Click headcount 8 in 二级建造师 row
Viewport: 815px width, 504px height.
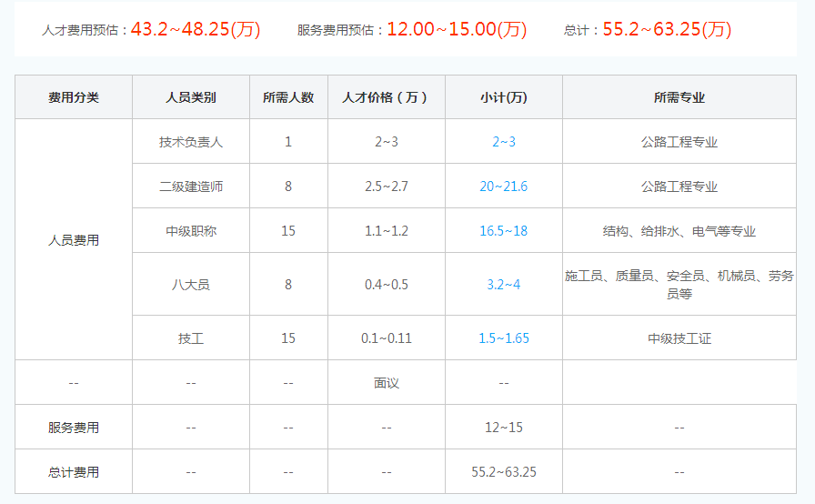pyautogui.click(x=288, y=186)
